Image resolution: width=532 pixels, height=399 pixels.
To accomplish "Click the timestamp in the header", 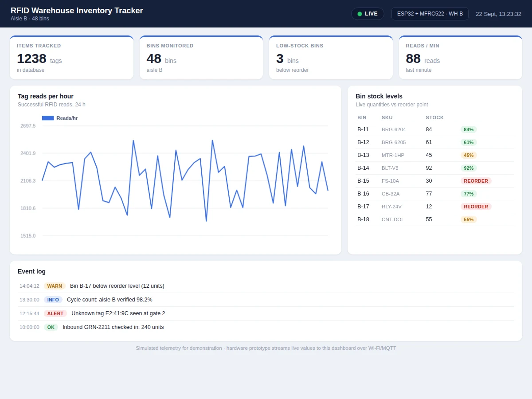I will tap(498, 14).
